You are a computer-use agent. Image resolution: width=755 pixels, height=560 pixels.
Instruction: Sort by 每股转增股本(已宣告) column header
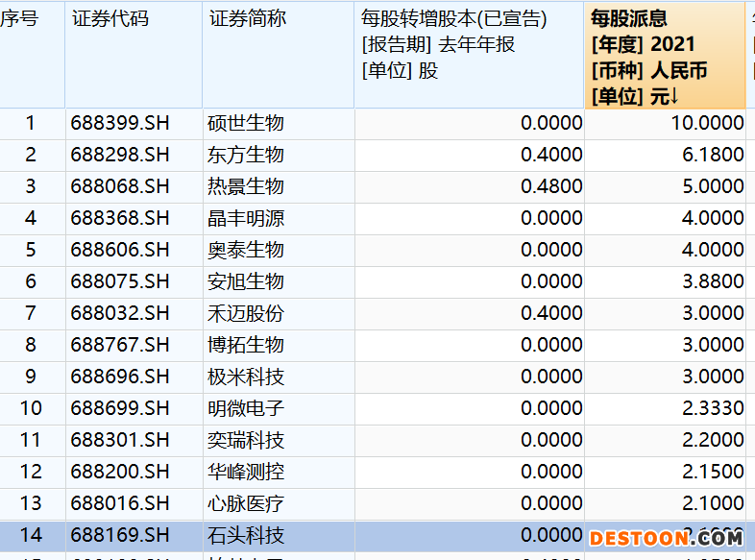454,19
